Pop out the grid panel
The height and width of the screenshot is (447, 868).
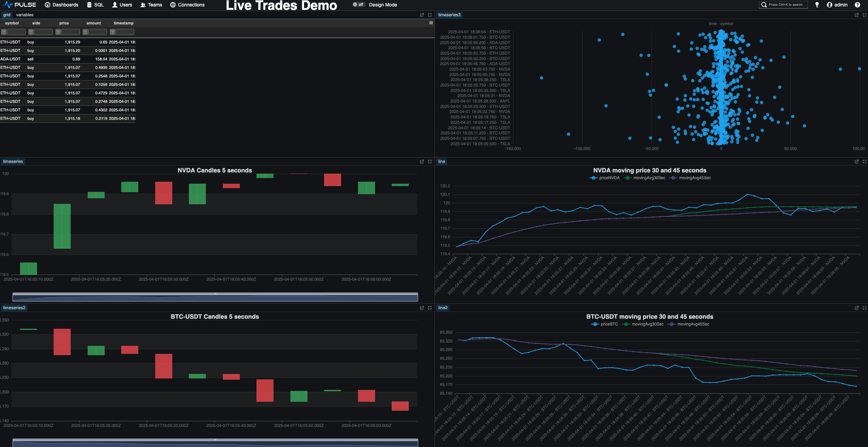point(422,15)
